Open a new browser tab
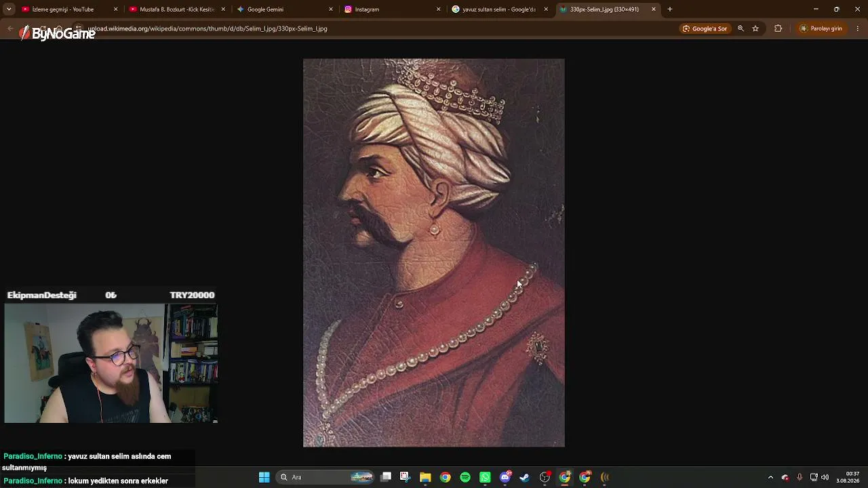 (670, 9)
